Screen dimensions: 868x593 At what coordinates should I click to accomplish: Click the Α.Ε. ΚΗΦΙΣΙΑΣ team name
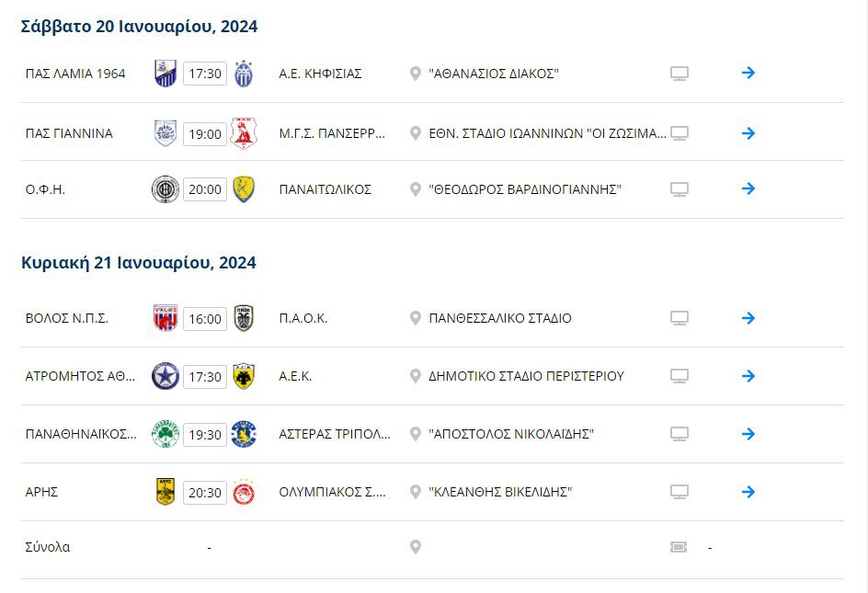pyautogui.click(x=320, y=74)
